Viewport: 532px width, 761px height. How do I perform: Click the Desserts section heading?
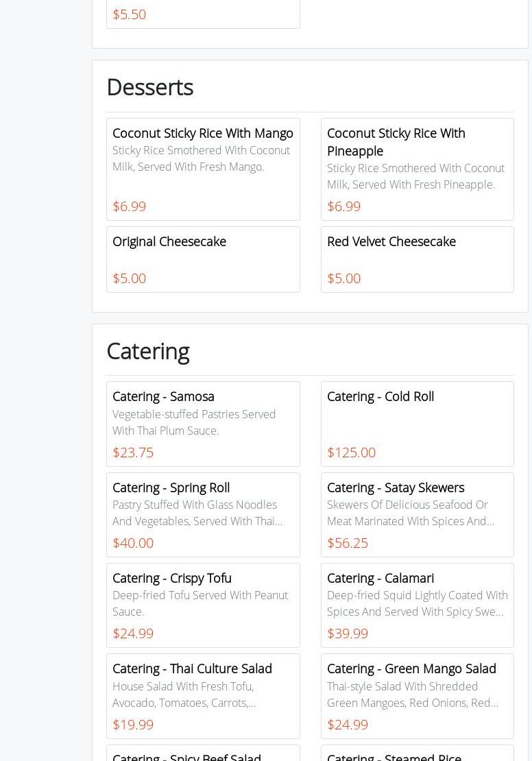tap(150, 87)
